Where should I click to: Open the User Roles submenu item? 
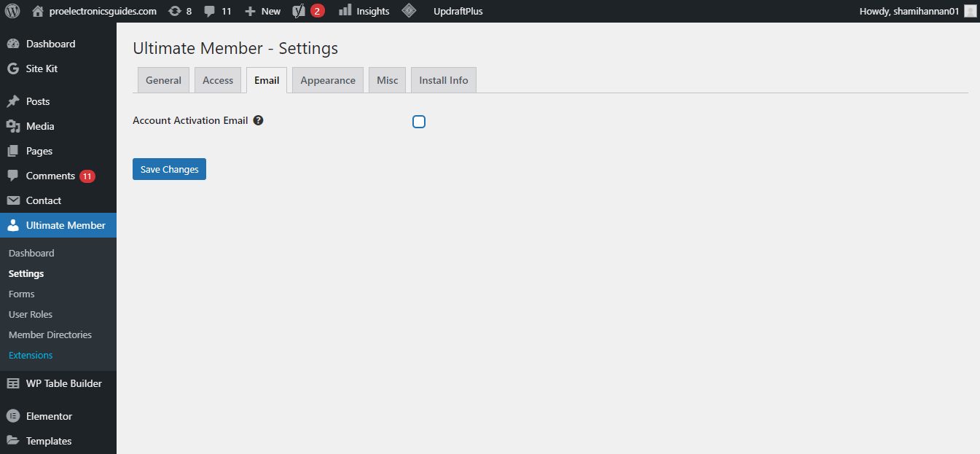31,314
